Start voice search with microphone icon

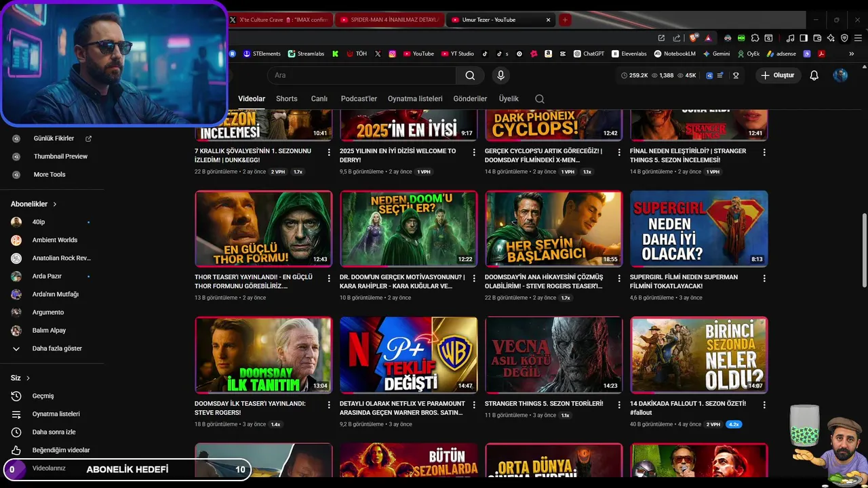click(x=500, y=75)
